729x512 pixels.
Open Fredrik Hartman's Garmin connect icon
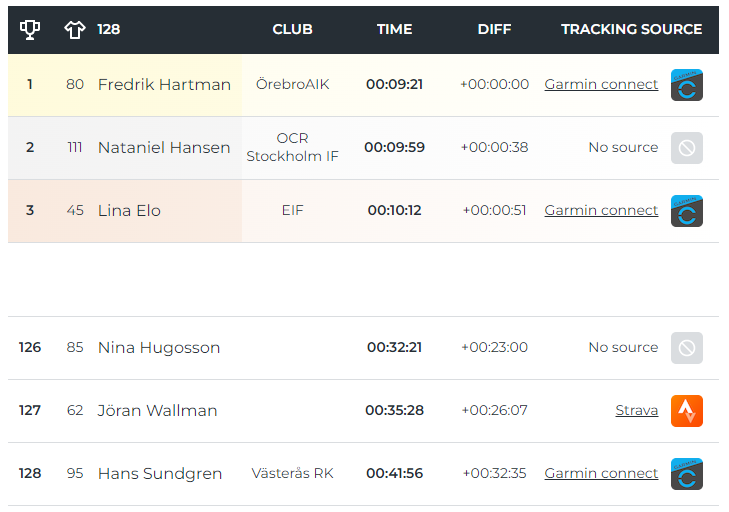pos(687,85)
